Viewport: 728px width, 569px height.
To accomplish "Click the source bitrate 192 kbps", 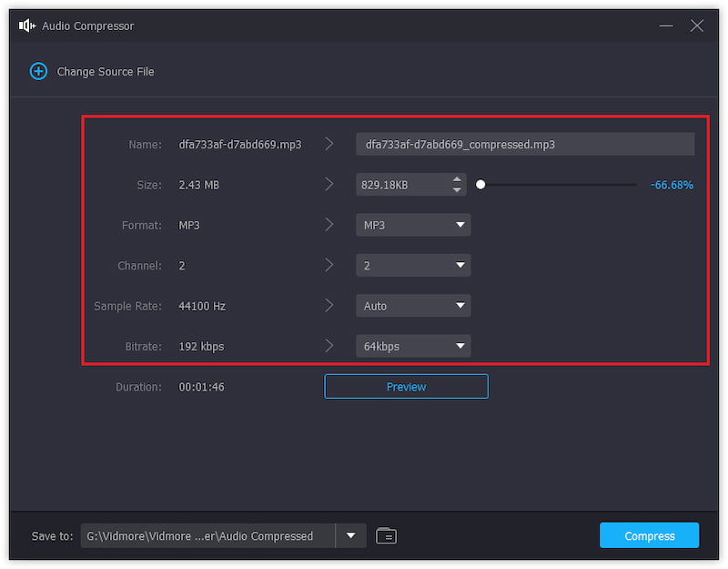I will point(201,347).
